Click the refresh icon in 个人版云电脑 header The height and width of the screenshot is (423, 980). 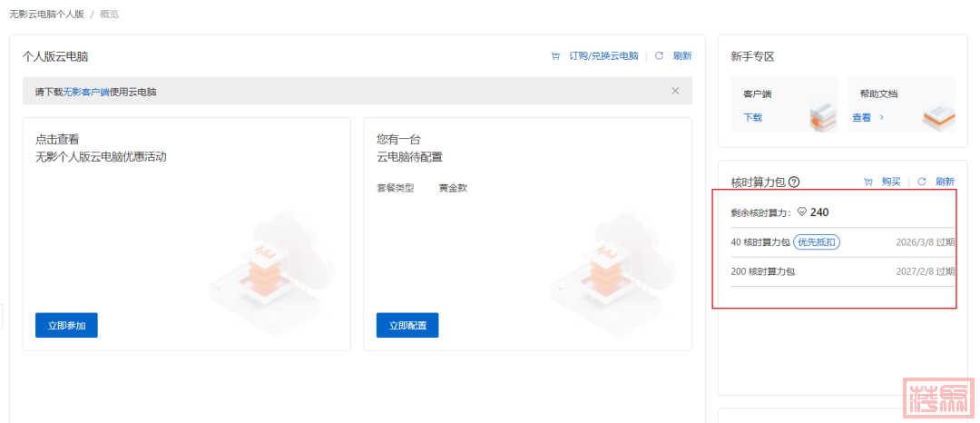(660, 56)
